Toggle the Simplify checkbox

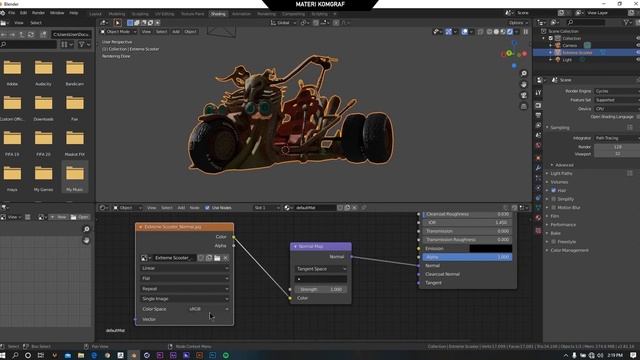tap(554, 199)
